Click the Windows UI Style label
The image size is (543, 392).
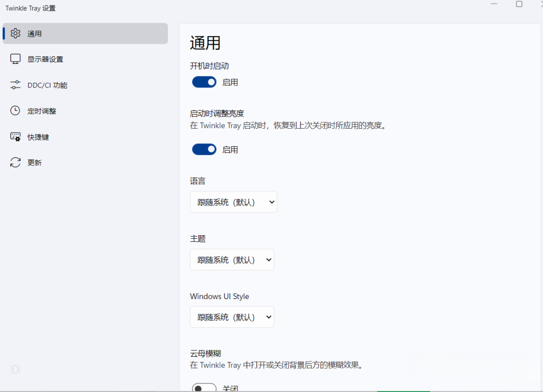click(220, 297)
